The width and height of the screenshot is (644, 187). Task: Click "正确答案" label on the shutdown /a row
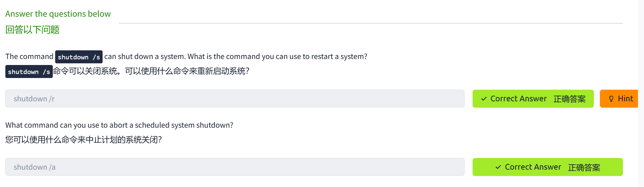click(584, 167)
